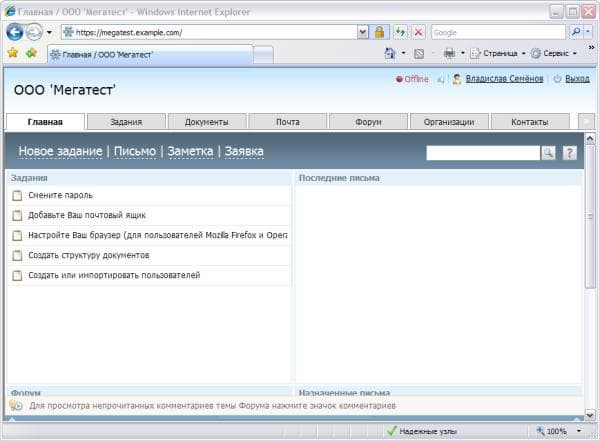Viewport: 600px width, 441px height.
Task: Refresh the page with green arrows icon
Action: [x=400, y=33]
